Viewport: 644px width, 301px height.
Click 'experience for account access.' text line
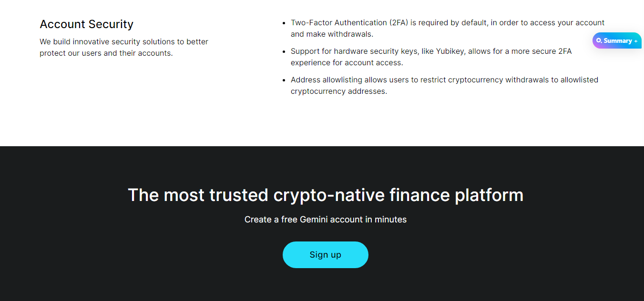347,63
